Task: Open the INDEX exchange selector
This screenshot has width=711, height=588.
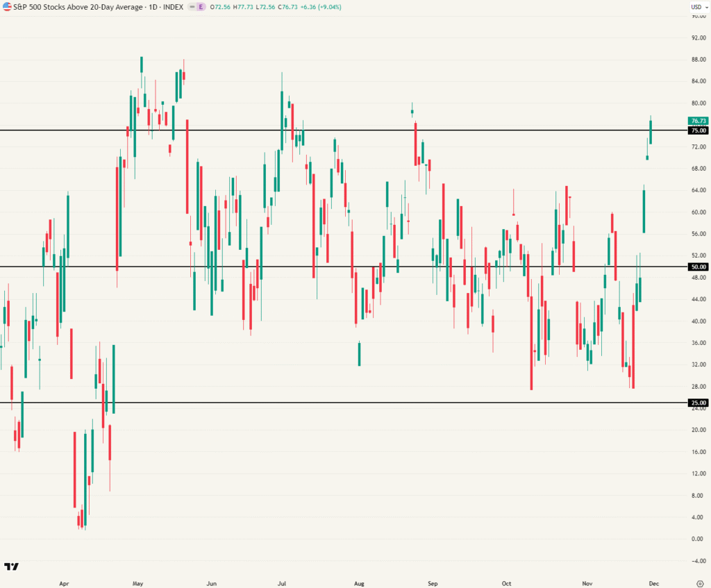Action: [x=174, y=6]
